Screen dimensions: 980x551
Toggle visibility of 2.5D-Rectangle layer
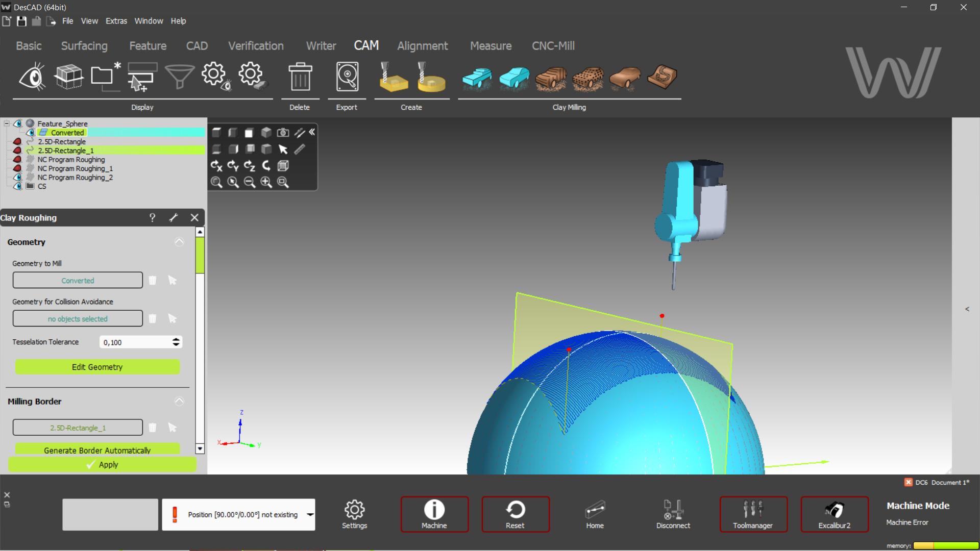click(x=17, y=141)
